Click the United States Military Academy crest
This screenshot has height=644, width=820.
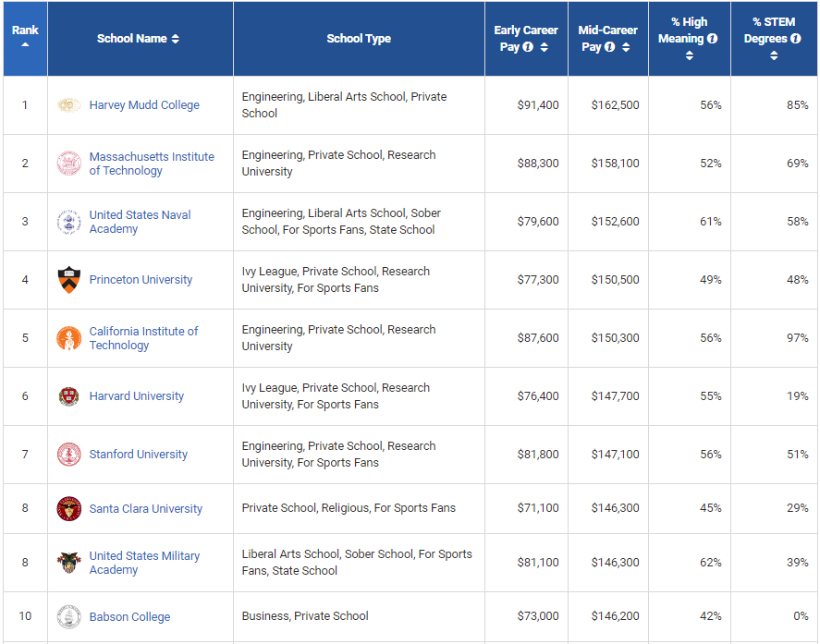pyautogui.click(x=69, y=563)
